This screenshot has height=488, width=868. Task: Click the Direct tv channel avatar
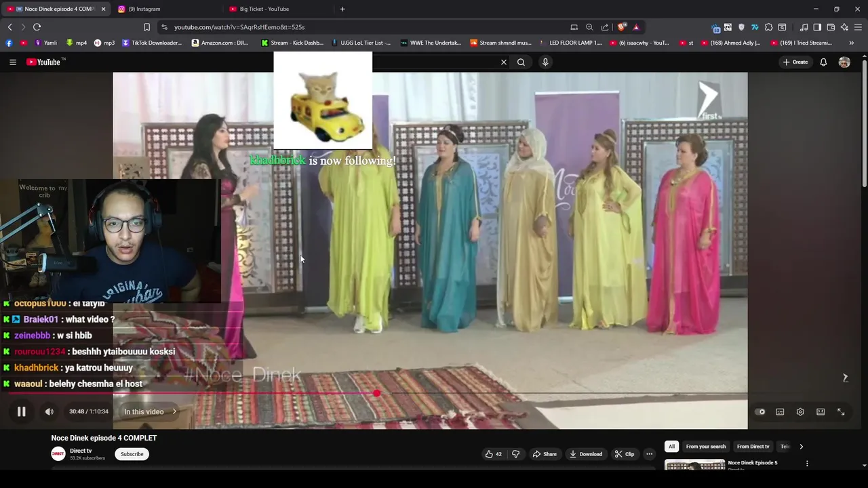tap(58, 454)
